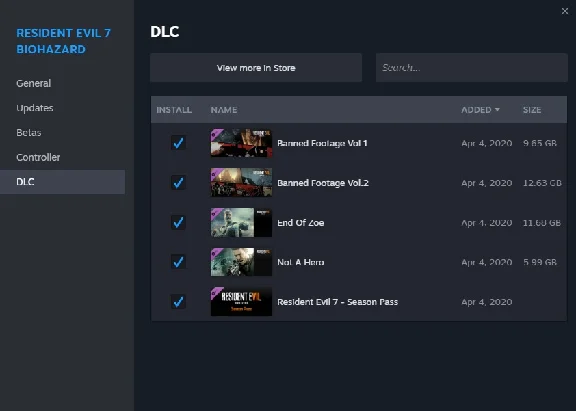Click Season Pass 'Apr 4, 2020' date
This screenshot has height=411, width=576.
coord(487,302)
